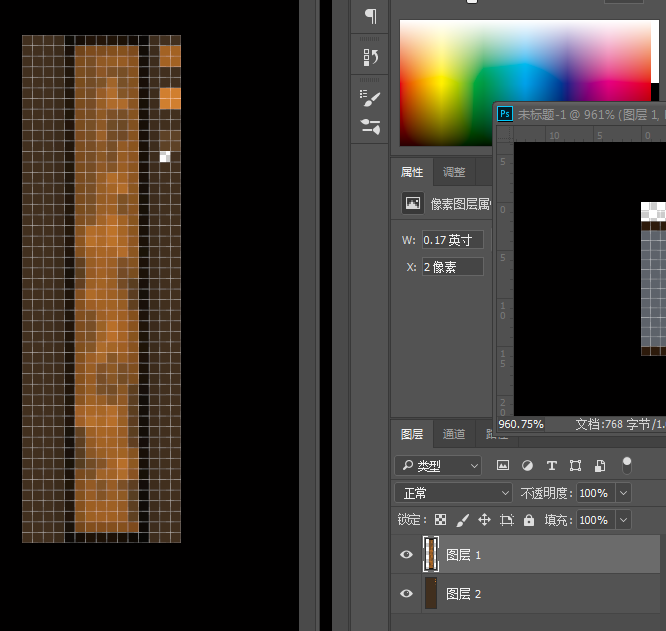The image size is (666, 631).
Task: Open the 正常 blend mode dropdown
Action: pyautogui.click(x=454, y=493)
